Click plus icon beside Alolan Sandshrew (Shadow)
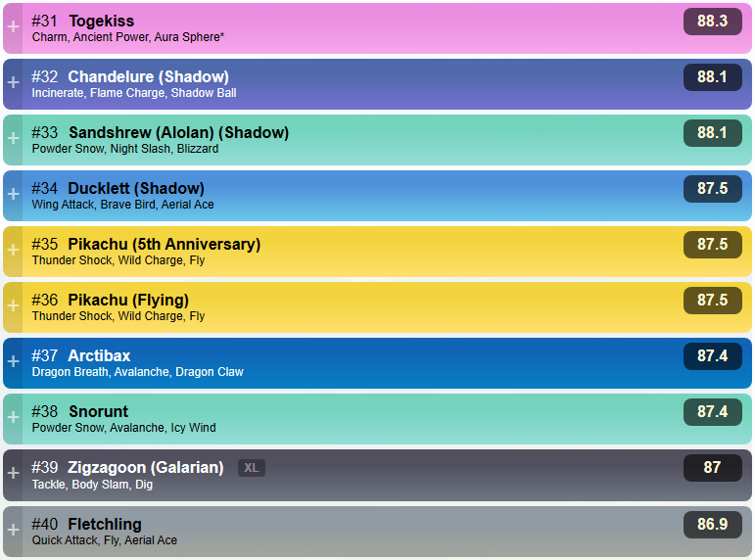 click(x=14, y=139)
